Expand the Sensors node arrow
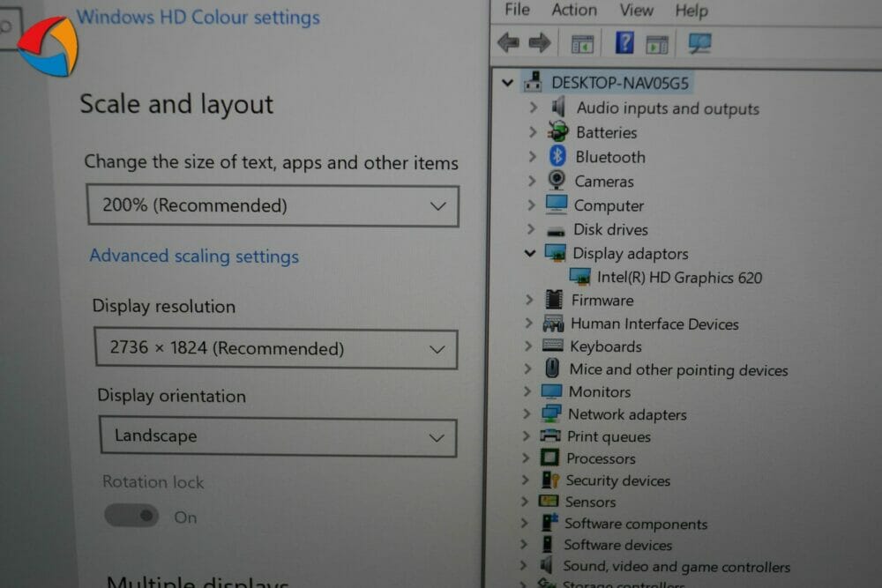The height and width of the screenshot is (588, 882). tap(524, 501)
